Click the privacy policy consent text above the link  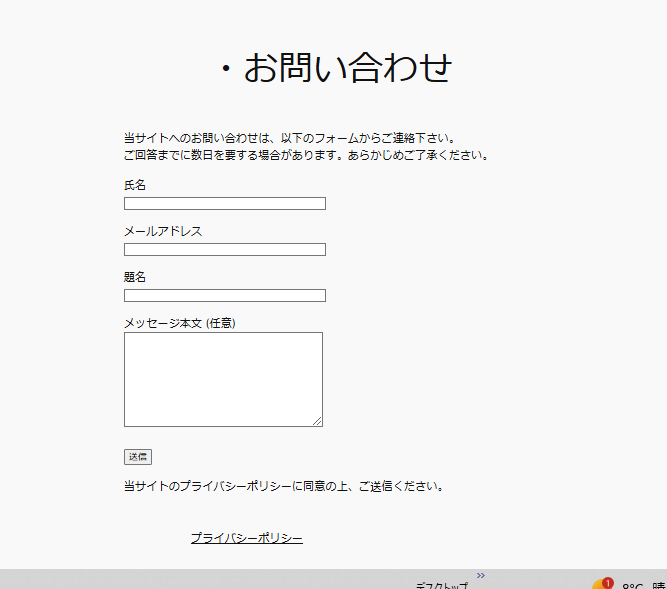282,487
